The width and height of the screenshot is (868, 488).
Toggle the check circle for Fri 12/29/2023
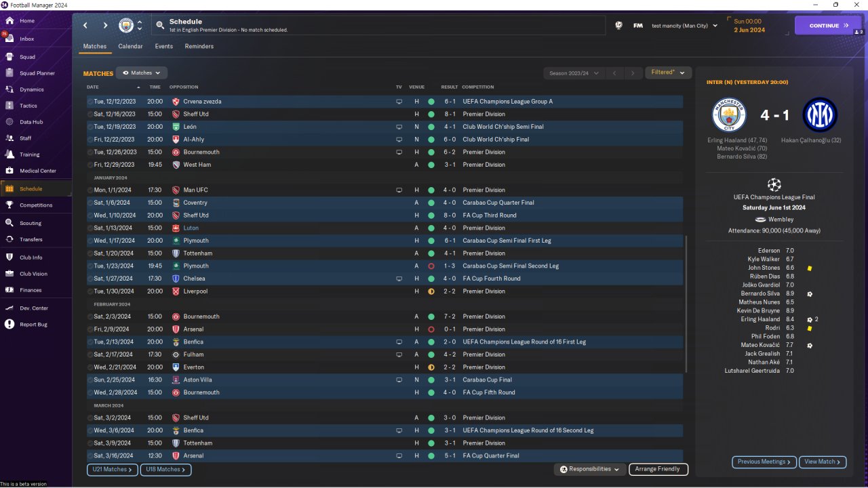90,165
